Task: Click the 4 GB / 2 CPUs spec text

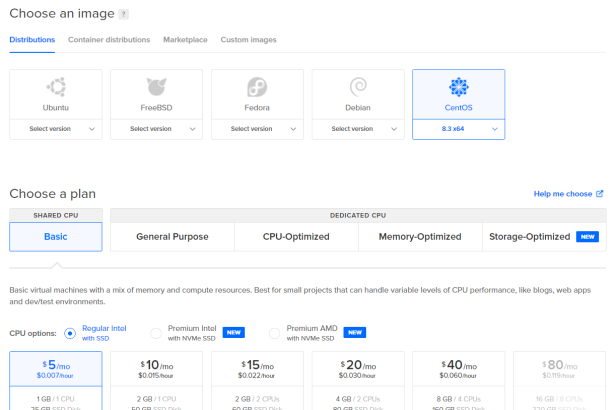Action: 358,399
